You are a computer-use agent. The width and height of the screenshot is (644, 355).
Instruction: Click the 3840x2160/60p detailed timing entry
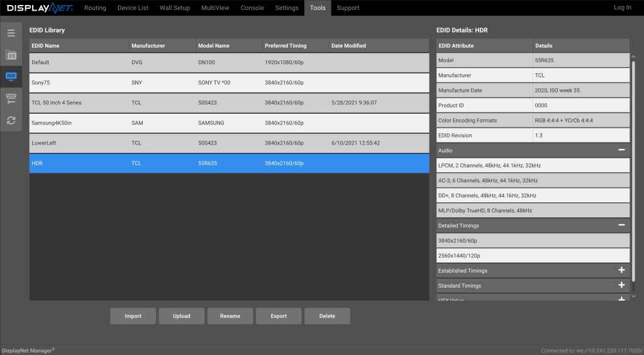coord(533,241)
